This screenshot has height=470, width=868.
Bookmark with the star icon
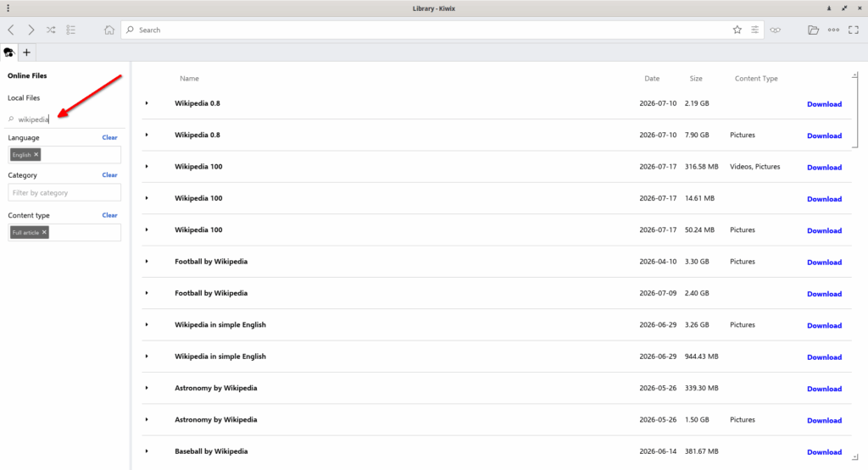pyautogui.click(x=737, y=30)
